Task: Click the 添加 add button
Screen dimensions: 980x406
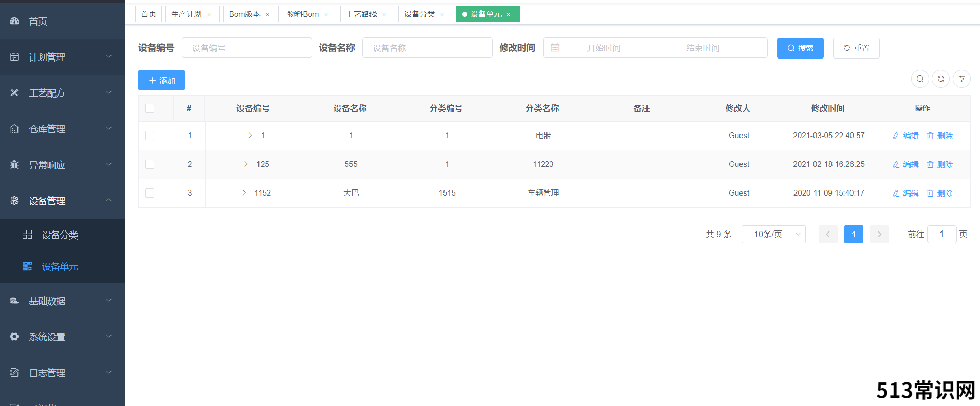Action: coord(161,80)
